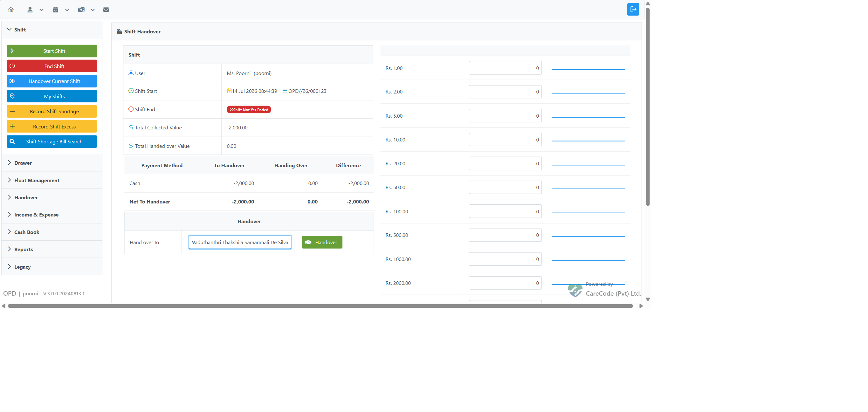Open the envelope messages icon
This screenshot has width=868, height=412.
[x=106, y=10]
